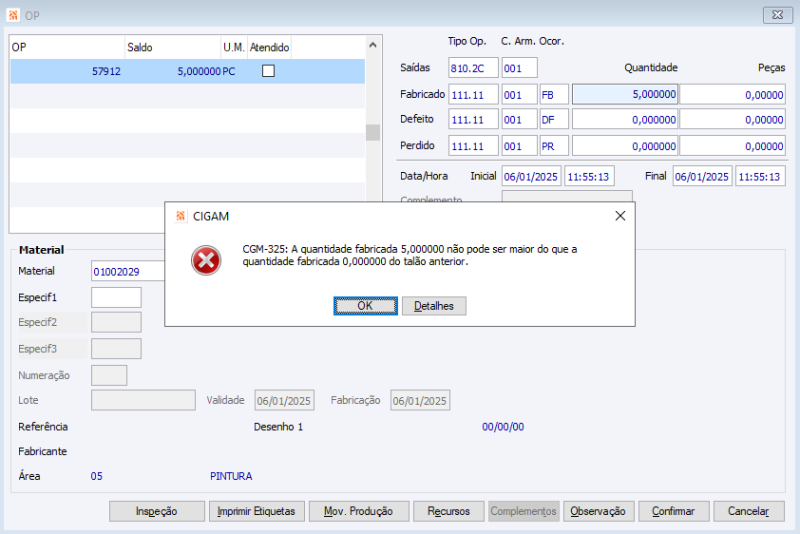
Task: Click the Perdido Ocor. field PR
Action: pos(554,146)
